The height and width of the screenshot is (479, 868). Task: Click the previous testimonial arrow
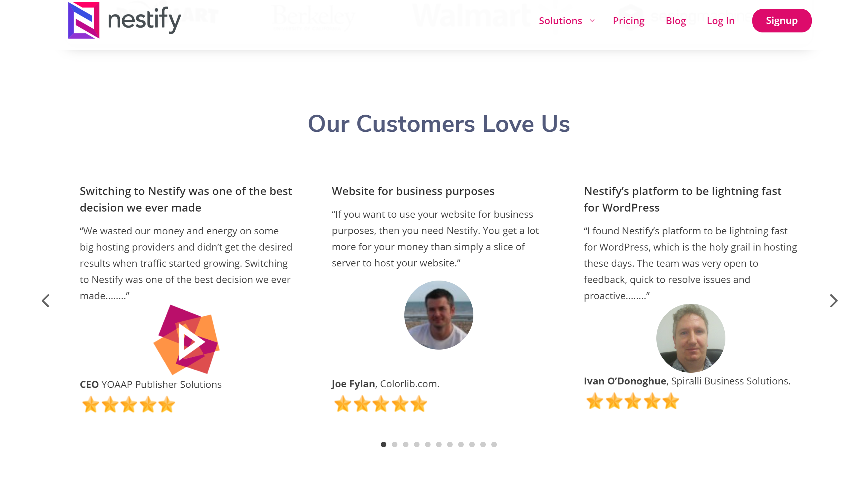[46, 301]
